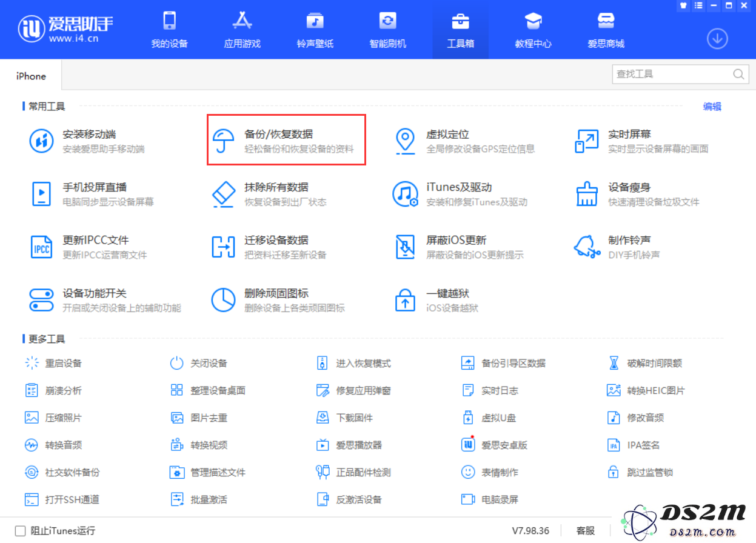Launch 虚拟定位 location pin icon
This screenshot has height=543, width=756.
[x=405, y=141]
